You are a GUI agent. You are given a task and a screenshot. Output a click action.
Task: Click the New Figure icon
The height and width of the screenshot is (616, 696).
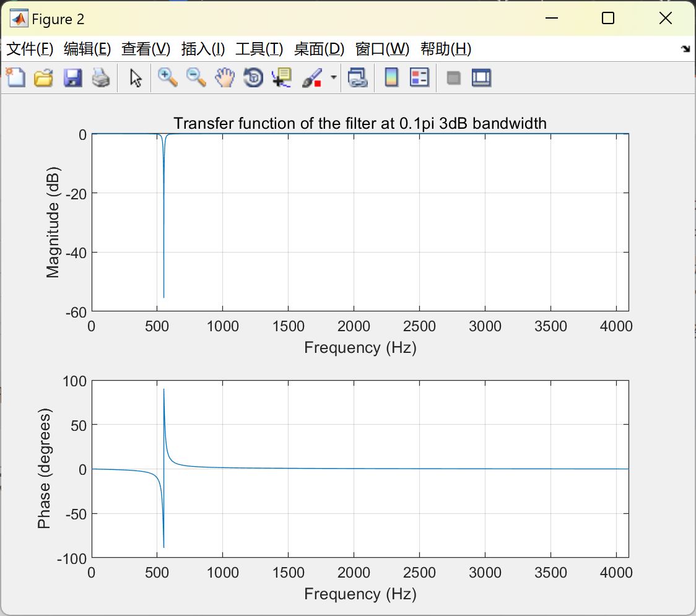16,77
